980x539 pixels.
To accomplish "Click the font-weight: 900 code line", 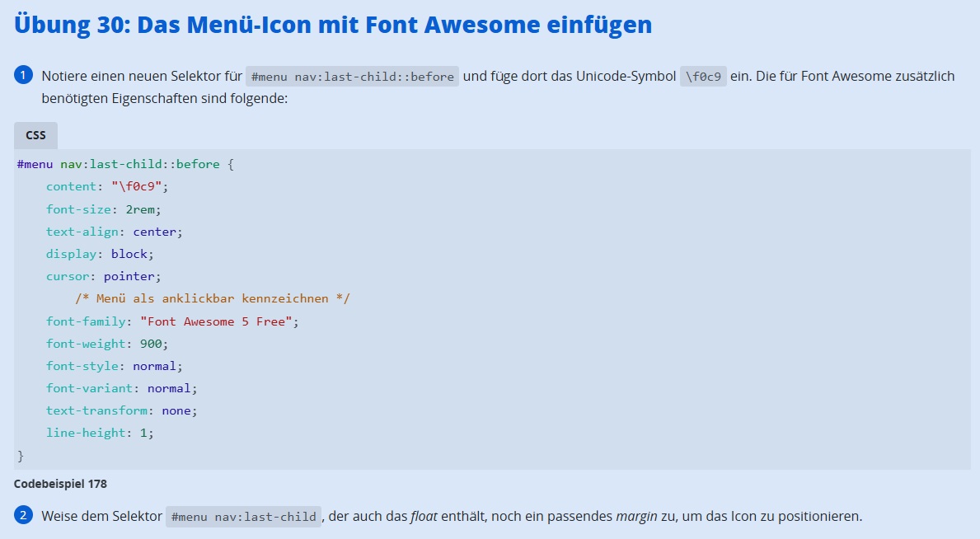I will tap(107, 344).
